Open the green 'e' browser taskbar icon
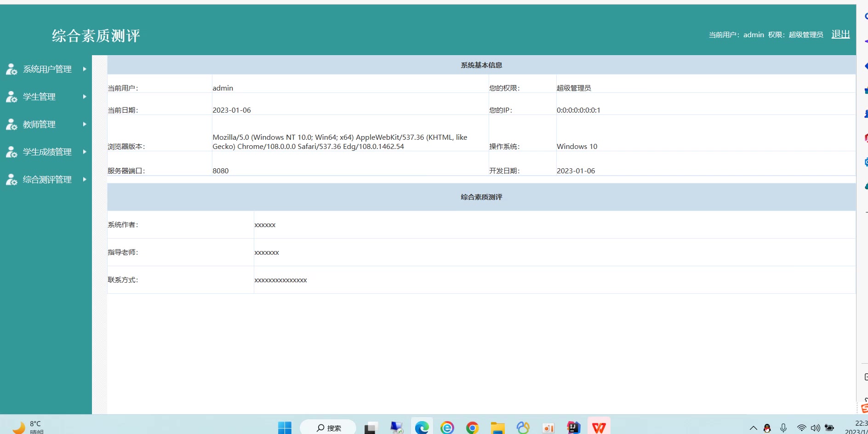868x434 pixels. (447, 428)
